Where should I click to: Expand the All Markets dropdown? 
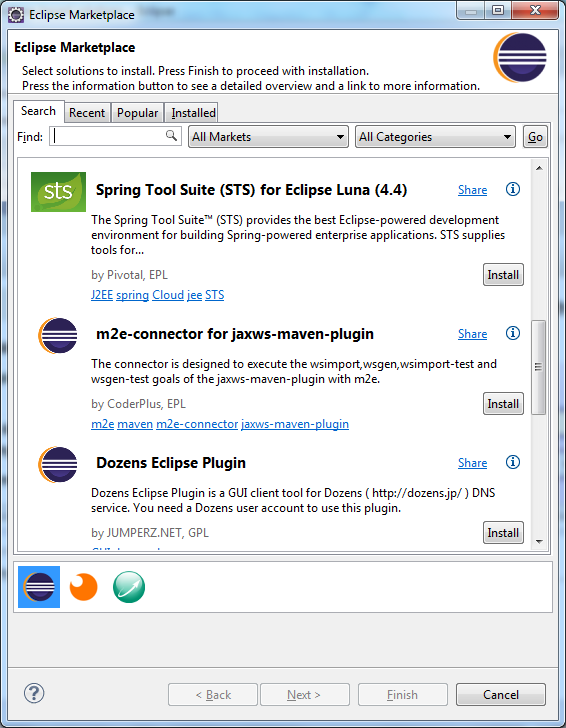point(268,137)
